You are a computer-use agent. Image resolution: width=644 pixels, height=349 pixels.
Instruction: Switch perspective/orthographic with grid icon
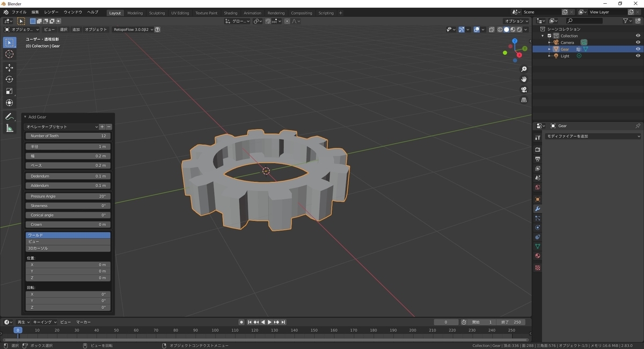pos(524,100)
